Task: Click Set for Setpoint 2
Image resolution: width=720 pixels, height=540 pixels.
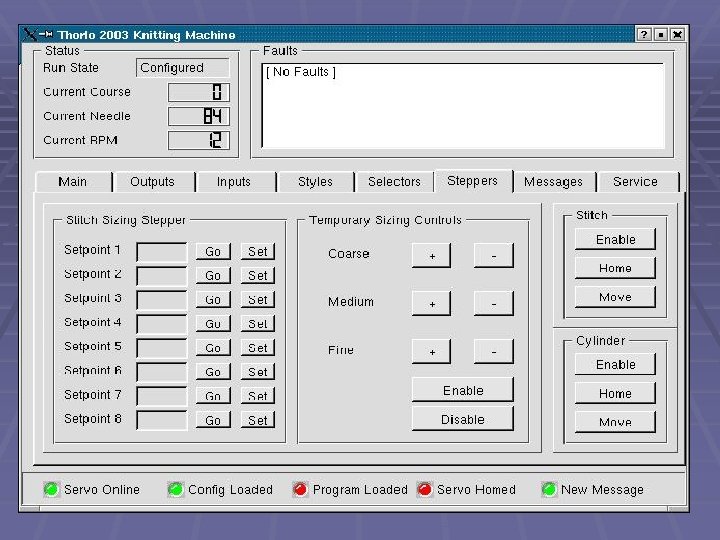Action: 258,276
